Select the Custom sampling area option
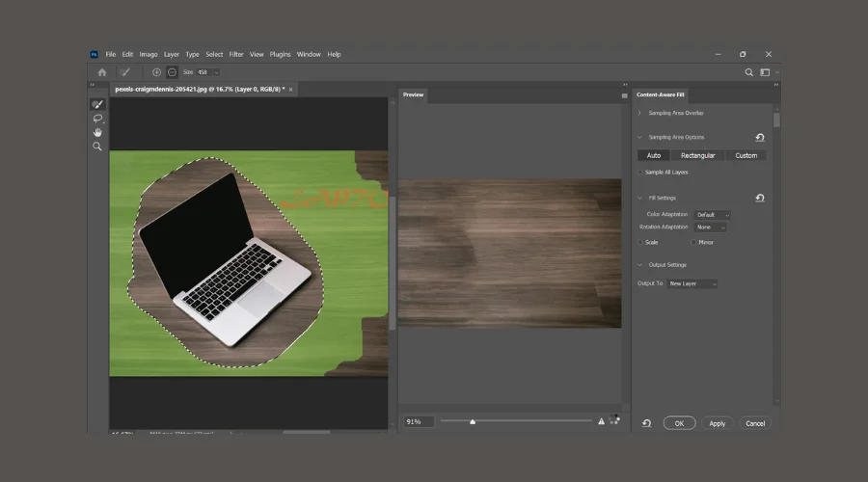This screenshot has width=868, height=482. click(x=746, y=155)
